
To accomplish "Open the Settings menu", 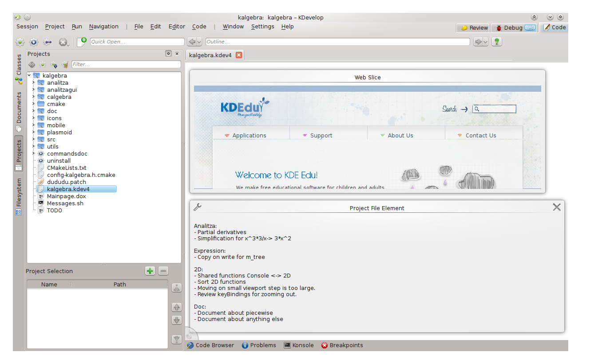I will point(263,27).
